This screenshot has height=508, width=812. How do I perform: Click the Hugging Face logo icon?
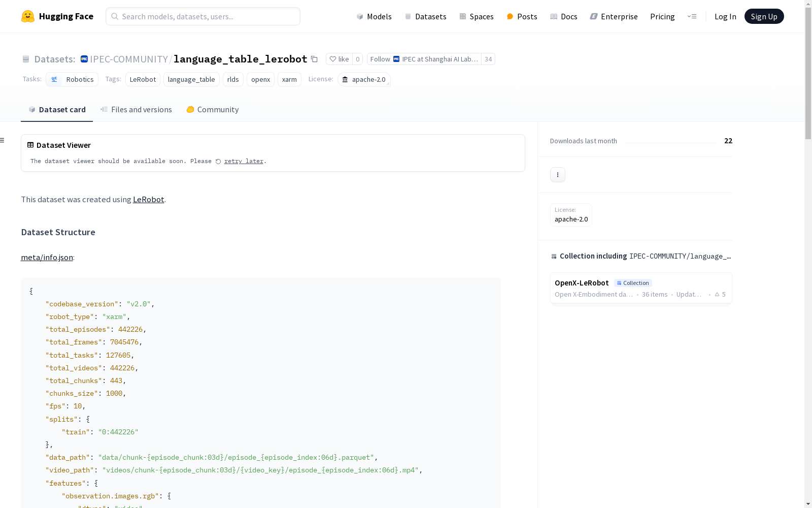(x=28, y=16)
